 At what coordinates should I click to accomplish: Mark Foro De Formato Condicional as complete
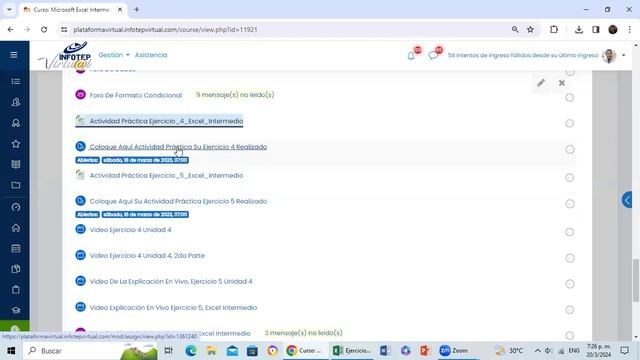[x=570, y=98]
